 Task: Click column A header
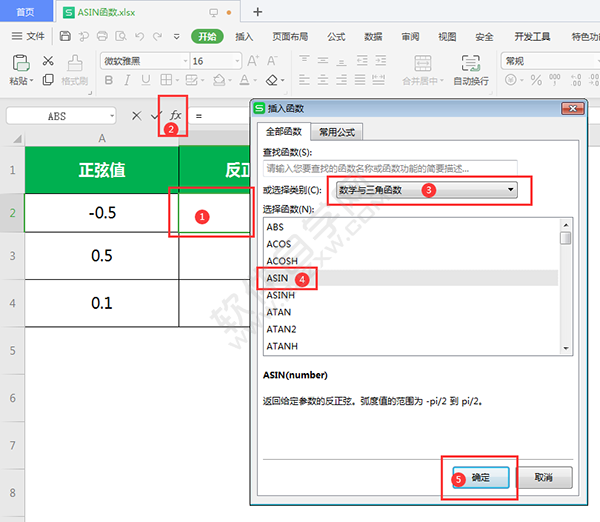click(102, 139)
